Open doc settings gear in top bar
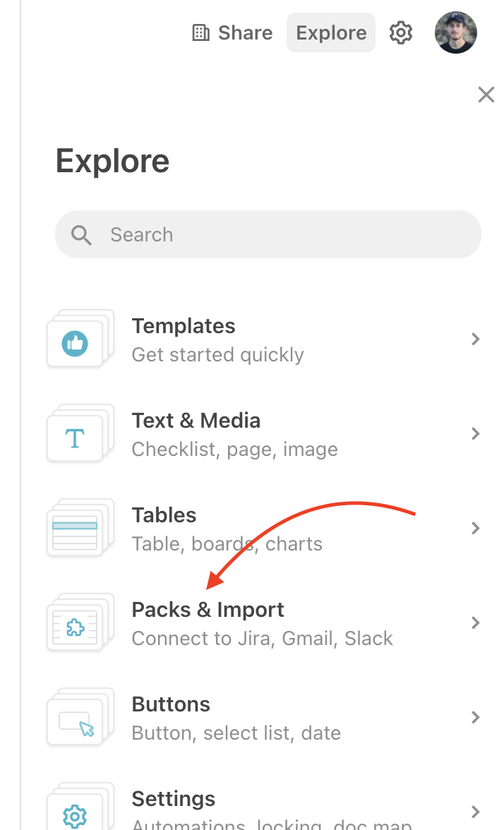The image size is (504, 830). (x=401, y=32)
